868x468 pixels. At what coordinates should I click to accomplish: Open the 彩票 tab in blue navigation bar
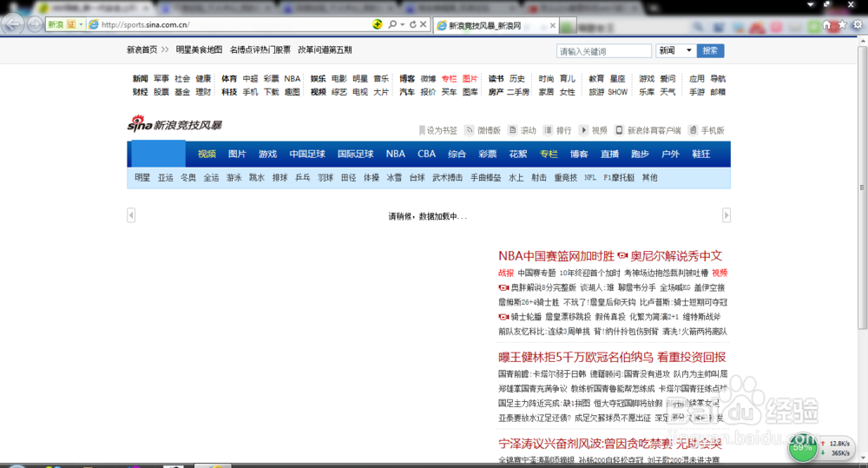488,154
